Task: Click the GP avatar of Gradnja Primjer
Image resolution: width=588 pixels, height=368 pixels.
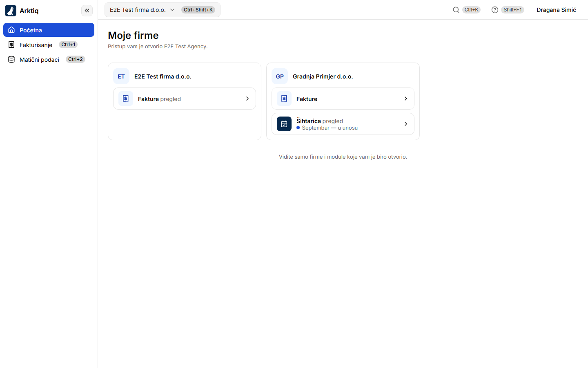Action: pyautogui.click(x=280, y=76)
